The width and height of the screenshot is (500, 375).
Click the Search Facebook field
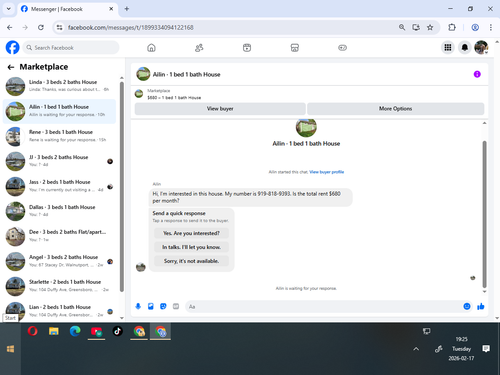tap(71, 48)
